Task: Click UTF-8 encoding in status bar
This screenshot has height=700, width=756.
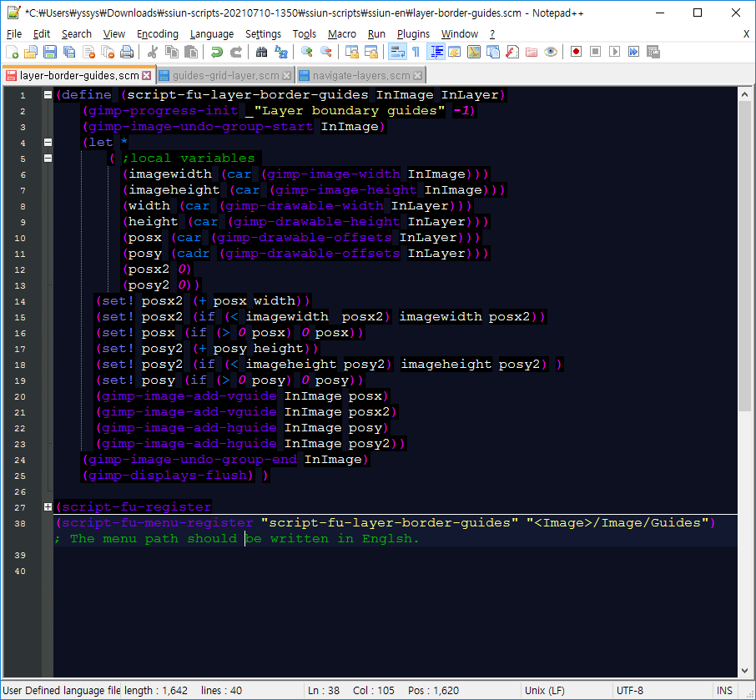Action: [630, 690]
